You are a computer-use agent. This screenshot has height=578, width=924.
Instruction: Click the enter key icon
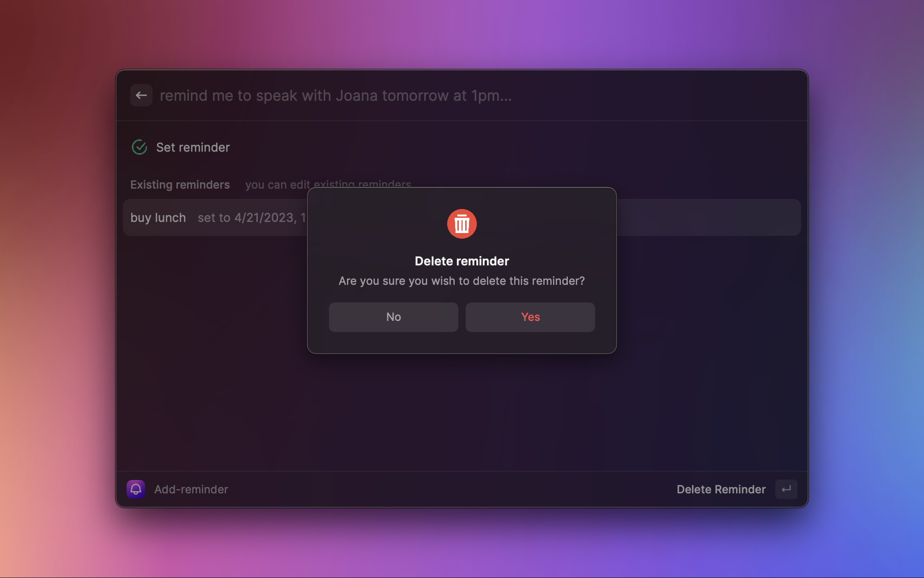point(786,489)
